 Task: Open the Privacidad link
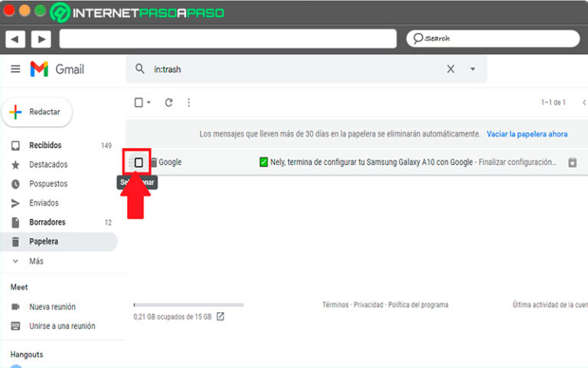pyautogui.click(x=368, y=305)
